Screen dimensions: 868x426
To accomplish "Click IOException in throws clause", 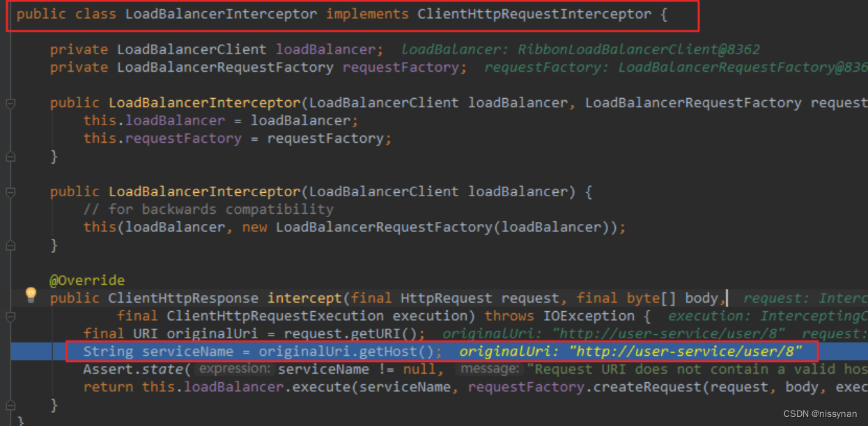I will pyautogui.click(x=589, y=316).
